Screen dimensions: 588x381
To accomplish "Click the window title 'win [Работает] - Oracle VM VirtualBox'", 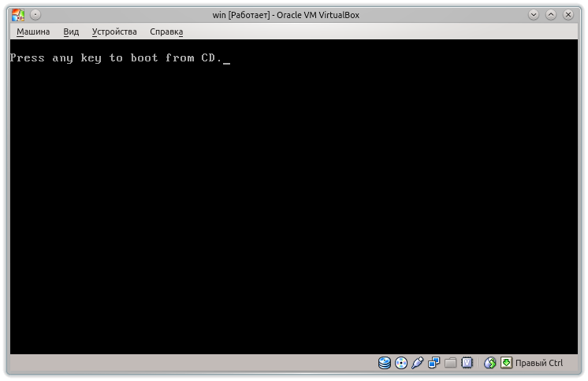I will tap(286, 16).
